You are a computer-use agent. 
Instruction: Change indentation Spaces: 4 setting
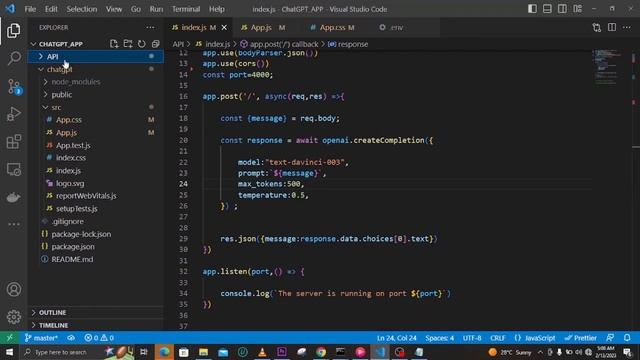[x=440, y=338]
